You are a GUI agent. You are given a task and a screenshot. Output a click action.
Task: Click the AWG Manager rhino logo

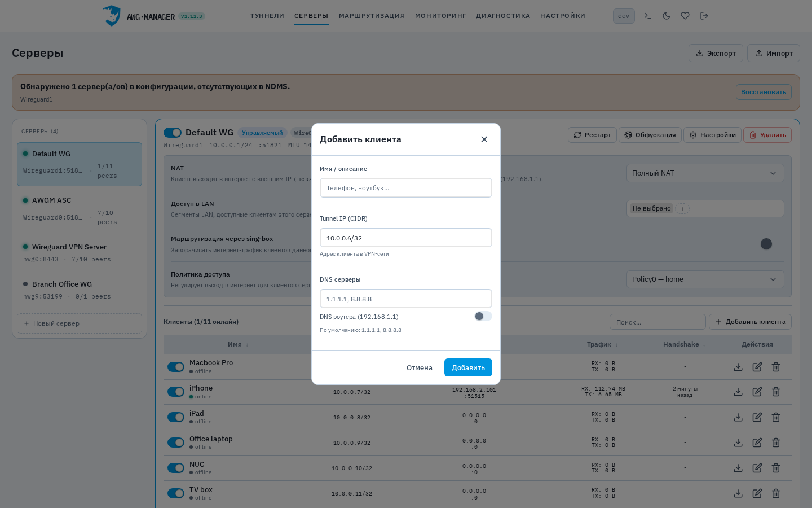click(x=112, y=16)
